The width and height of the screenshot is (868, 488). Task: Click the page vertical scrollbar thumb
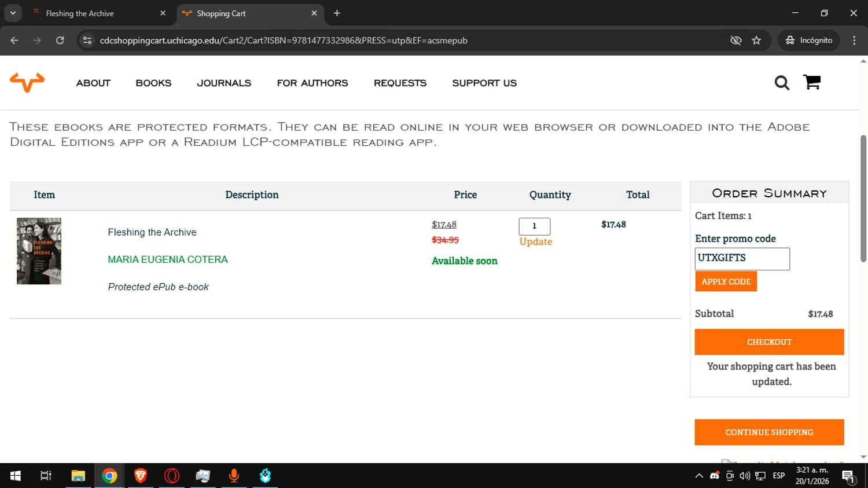point(863,199)
